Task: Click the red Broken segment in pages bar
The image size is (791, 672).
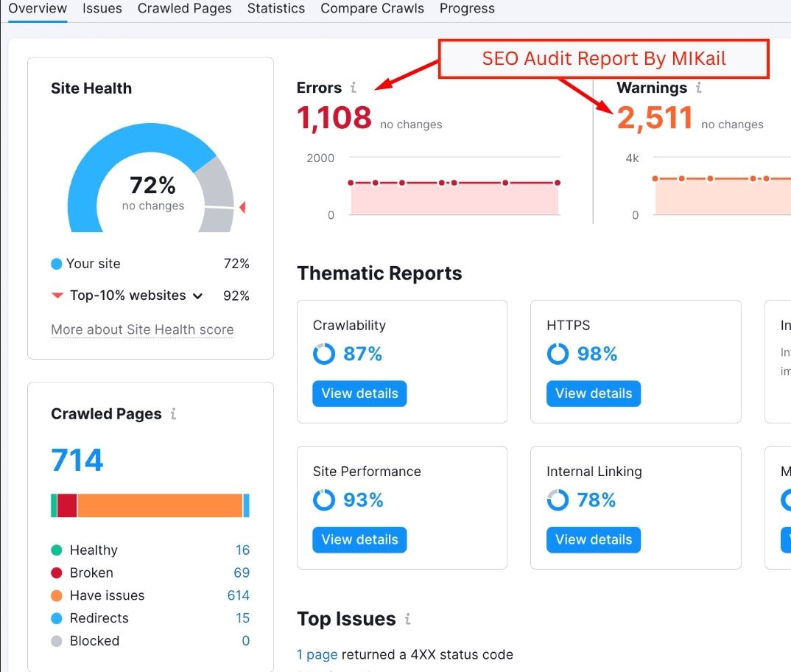Action: [67, 505]
